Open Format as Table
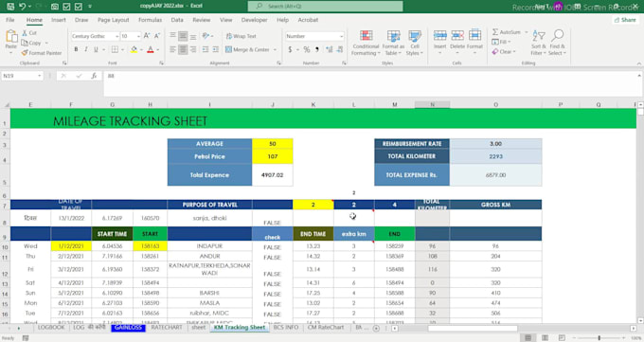 pos(393,43)
